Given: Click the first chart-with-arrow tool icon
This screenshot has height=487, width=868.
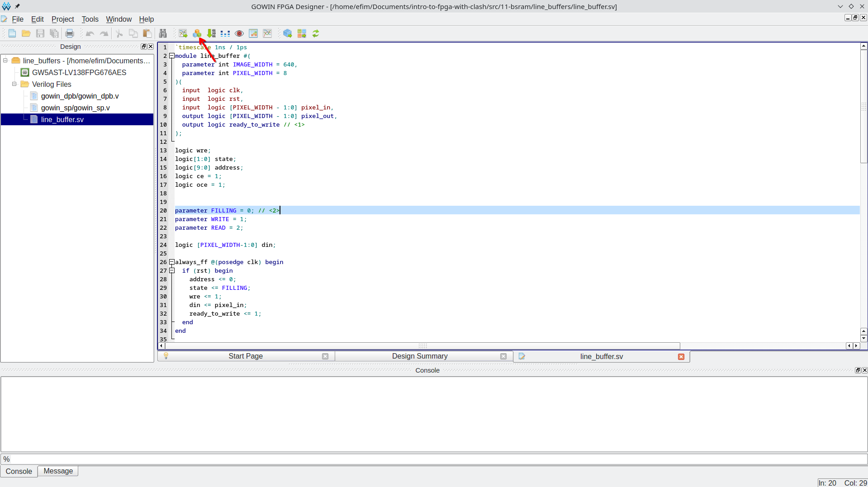Looking at the screenshot, I should 183,33.
